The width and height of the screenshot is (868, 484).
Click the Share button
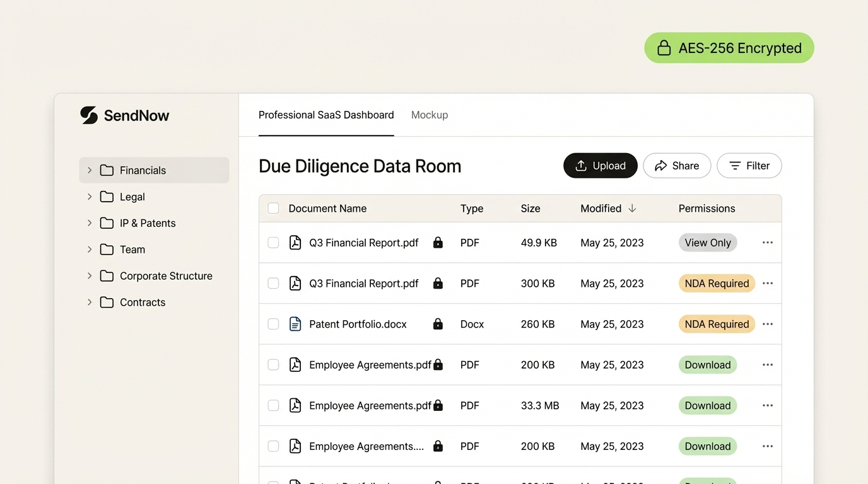pyautogui.click(x=677, y=165)
